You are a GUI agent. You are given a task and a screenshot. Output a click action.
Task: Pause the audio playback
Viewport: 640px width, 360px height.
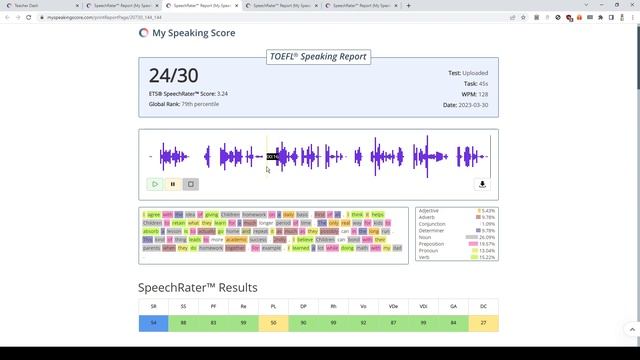pos(173,184)
